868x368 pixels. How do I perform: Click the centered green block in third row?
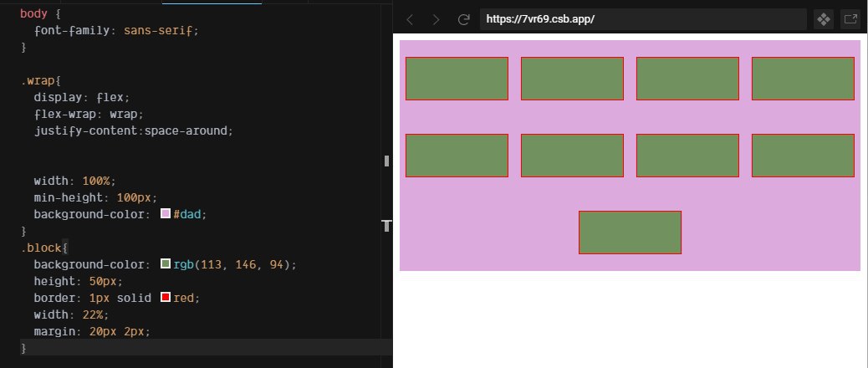click(x=630, y=233)
